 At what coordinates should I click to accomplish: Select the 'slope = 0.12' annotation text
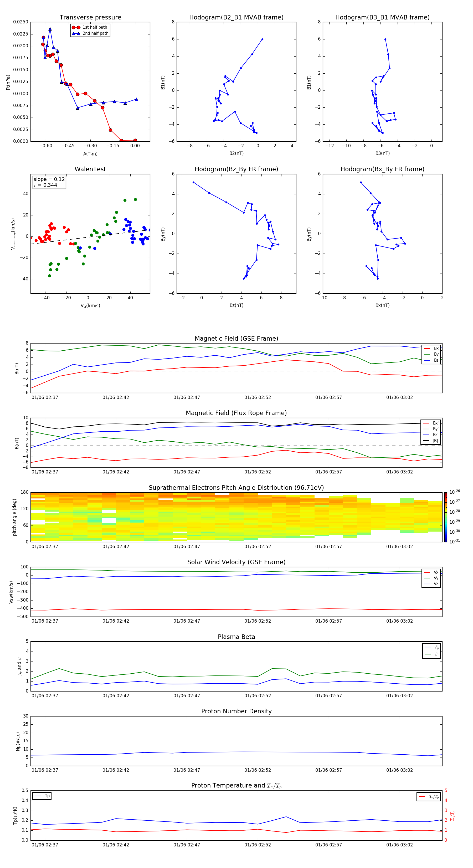(x=49, y=179)
